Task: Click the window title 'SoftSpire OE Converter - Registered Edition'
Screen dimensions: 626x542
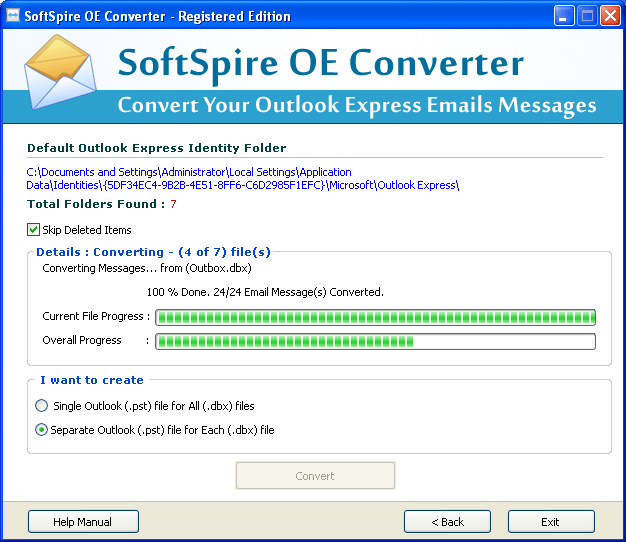Action: pos(157,16)
